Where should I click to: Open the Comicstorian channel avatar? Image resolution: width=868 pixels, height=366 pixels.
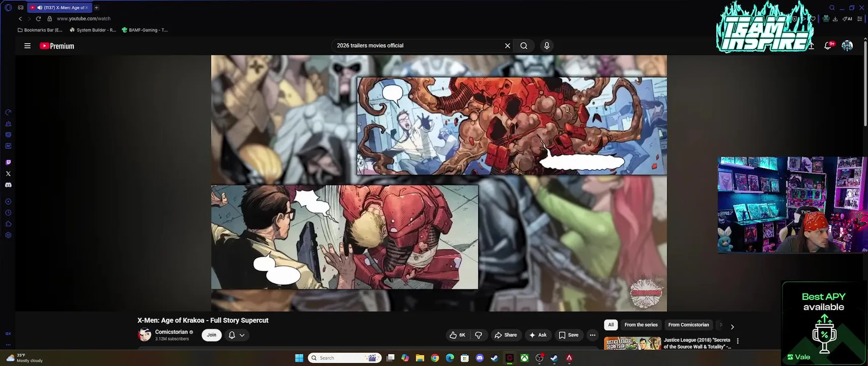(144, 335)
